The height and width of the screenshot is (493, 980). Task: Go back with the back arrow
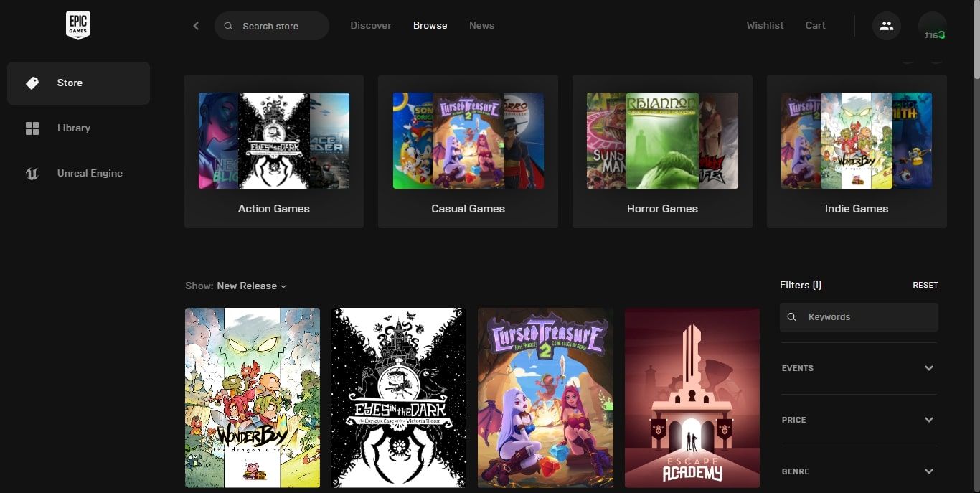click(196, 26)
